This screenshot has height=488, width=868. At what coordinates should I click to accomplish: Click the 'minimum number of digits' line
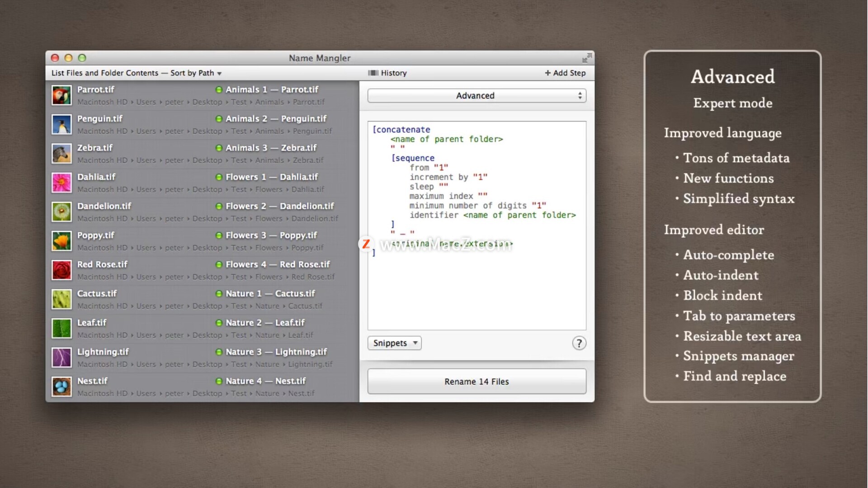click(478, 206)
